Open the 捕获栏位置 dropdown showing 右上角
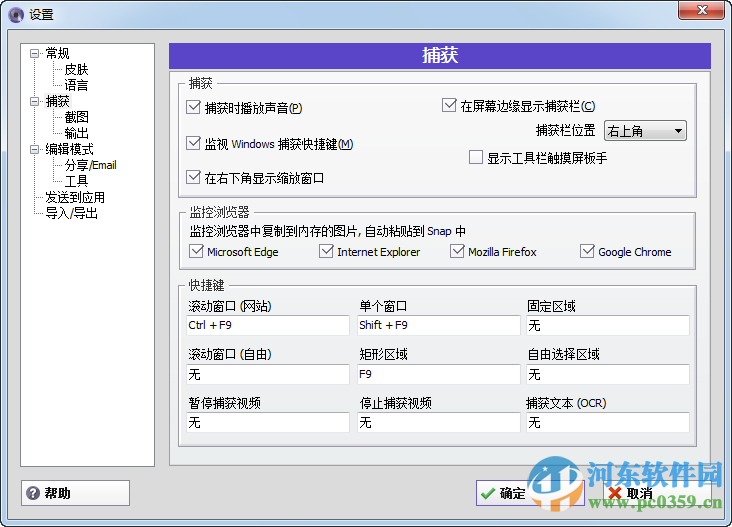This screenshot has height=527, width=732. click(x=645, y=131)
